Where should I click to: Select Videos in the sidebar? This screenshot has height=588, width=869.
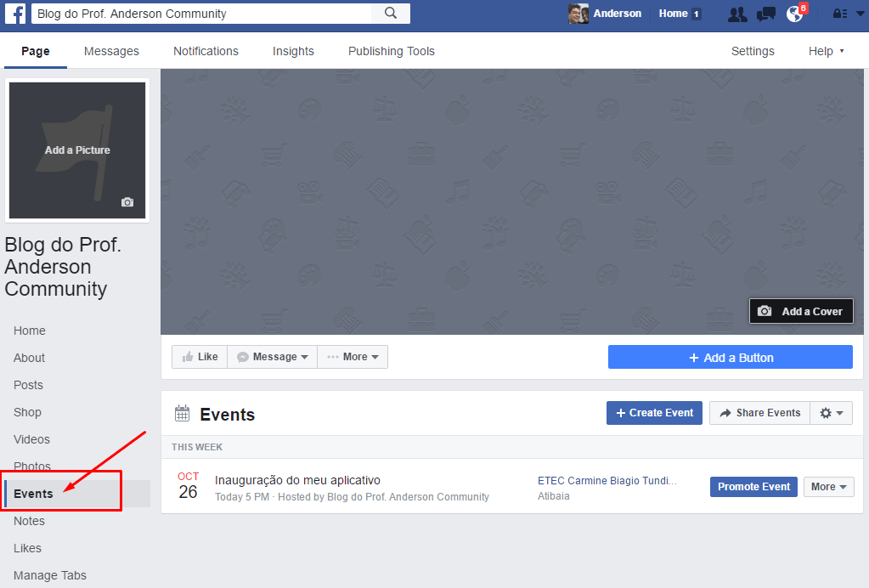point(31,439)
